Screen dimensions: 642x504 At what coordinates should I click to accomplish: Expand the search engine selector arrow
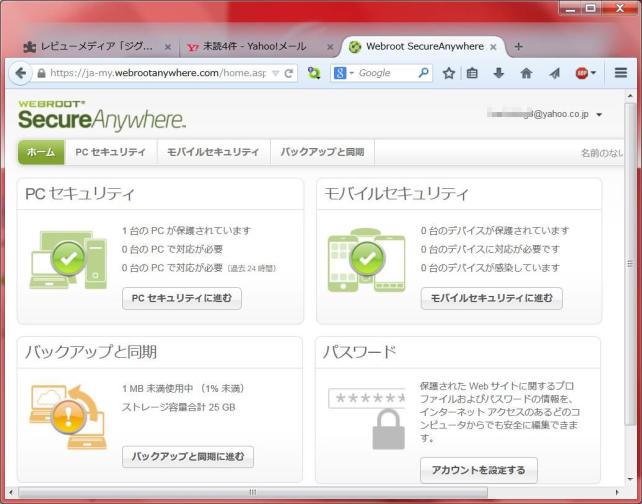point(351,73)
